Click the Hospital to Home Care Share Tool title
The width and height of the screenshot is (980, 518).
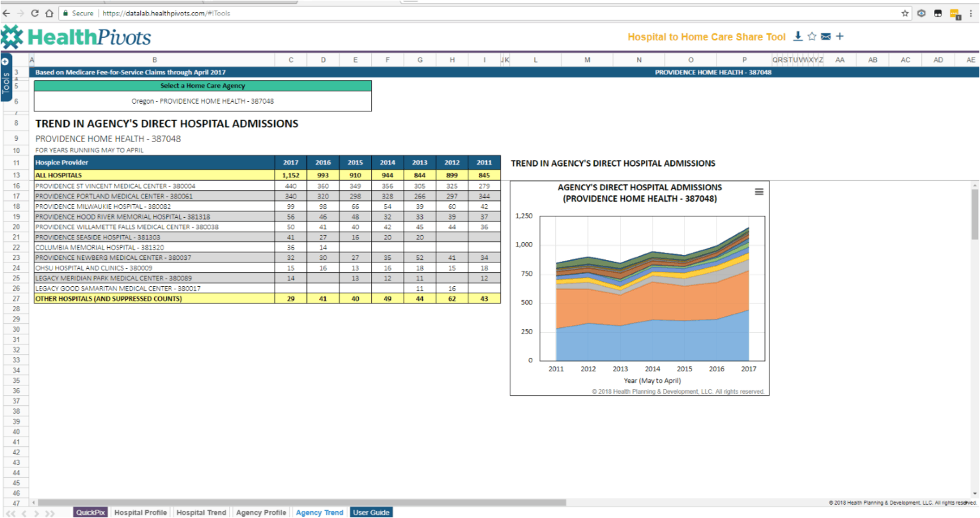coord(706,37)
